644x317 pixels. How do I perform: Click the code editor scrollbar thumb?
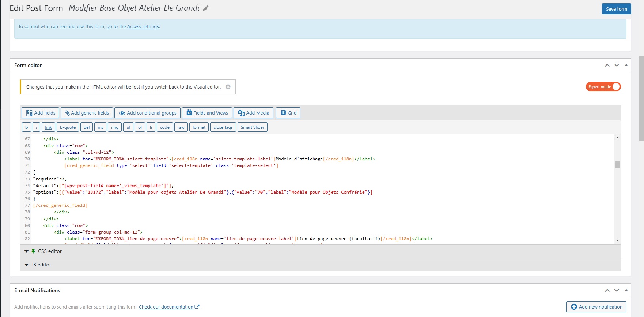click(x=617, y=164)
